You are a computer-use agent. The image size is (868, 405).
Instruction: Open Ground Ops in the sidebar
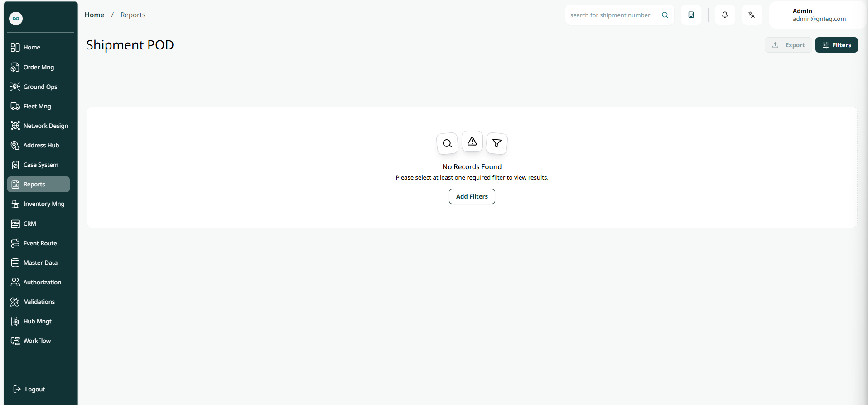(x=40, y=87)
